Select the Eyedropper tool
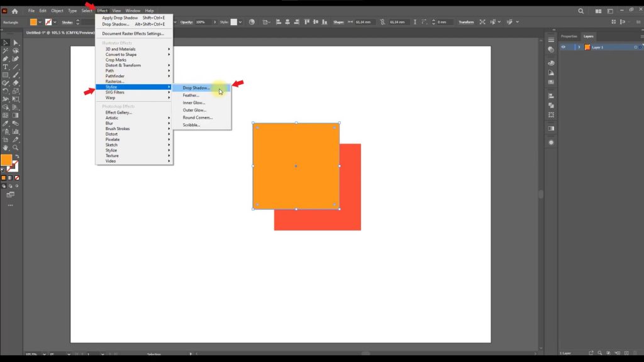The width and height of the screenshot is (644, 362). pos(5,124)
